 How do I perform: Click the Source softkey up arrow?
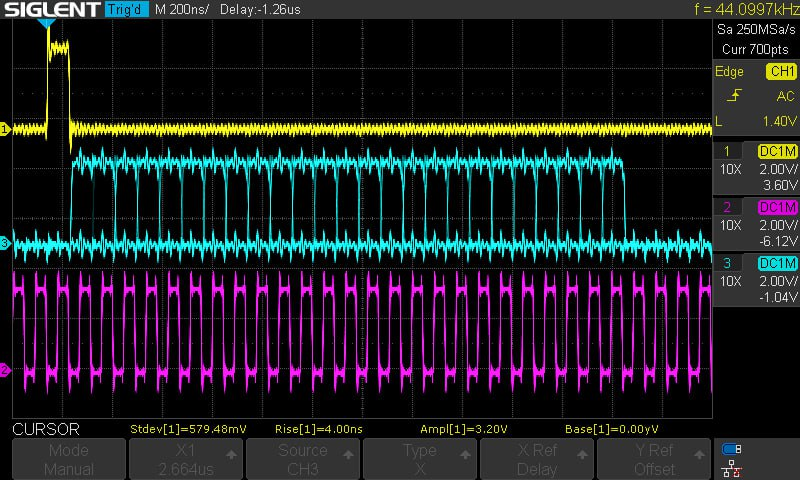[x=348, y=454]
